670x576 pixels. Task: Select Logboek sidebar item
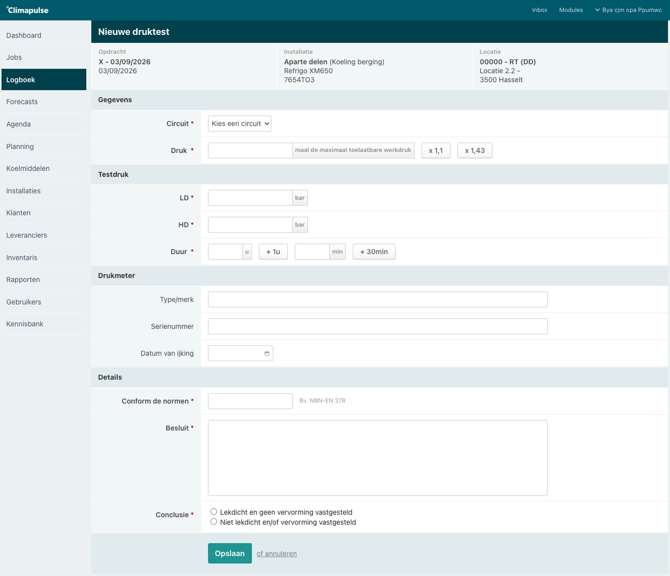(43, 79)
